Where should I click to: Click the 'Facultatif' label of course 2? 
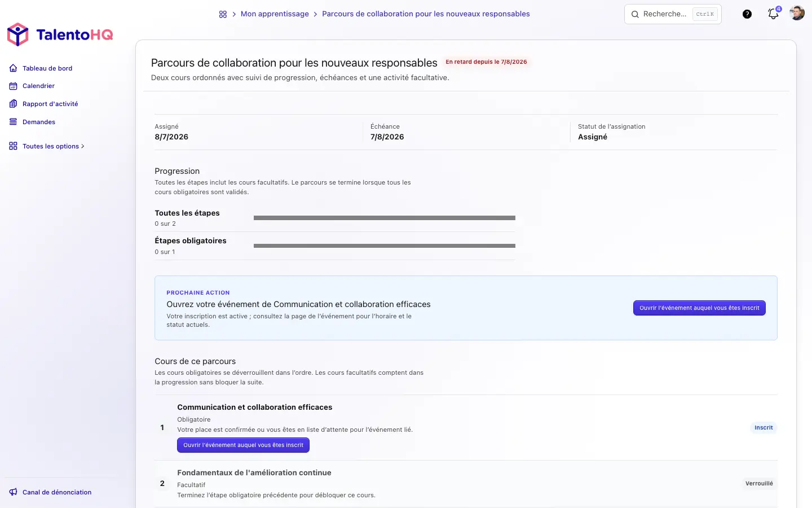191,485
